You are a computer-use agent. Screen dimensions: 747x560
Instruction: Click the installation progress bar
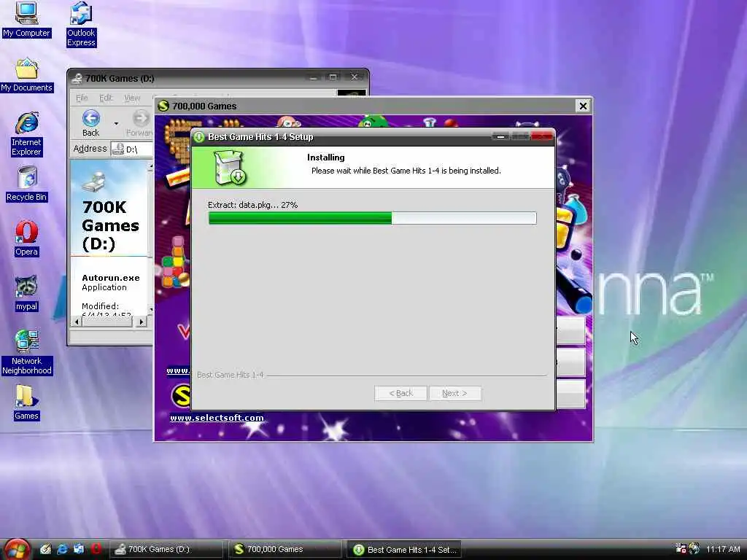coord(373,218)
